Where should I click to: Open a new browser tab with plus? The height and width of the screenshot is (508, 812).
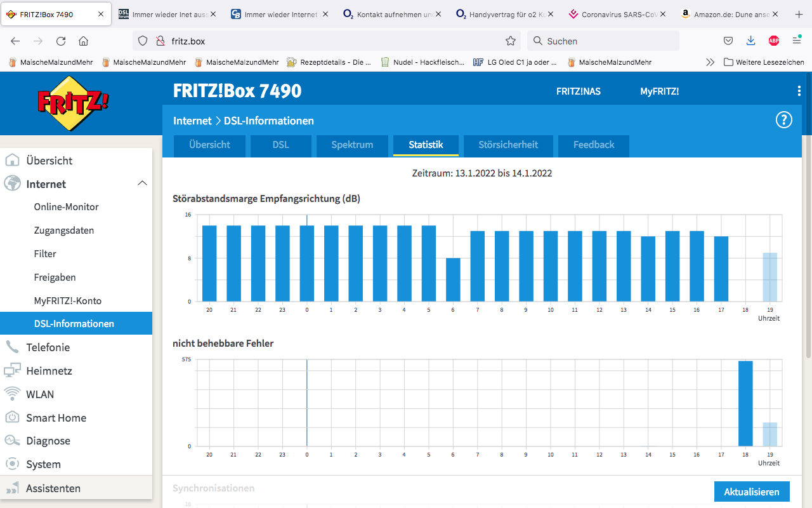tap(799, 14)
